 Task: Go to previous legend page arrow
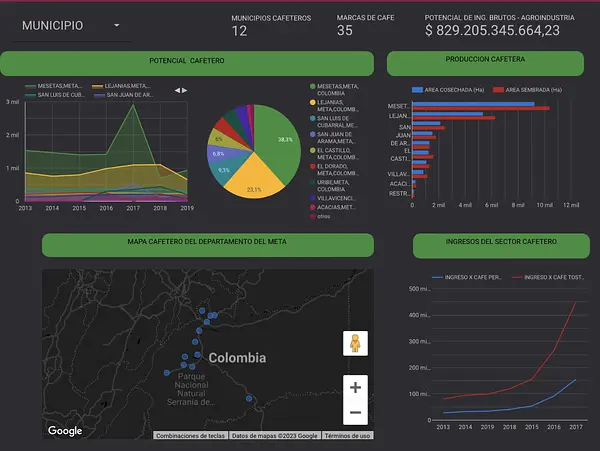[x=176, y=90]
